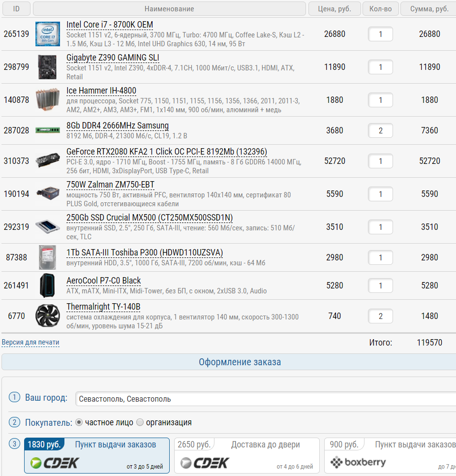Open the AeroCool P7-C0 case thumbnail
The width and height of the screenshot is (456, 476).
coord(48,286)
